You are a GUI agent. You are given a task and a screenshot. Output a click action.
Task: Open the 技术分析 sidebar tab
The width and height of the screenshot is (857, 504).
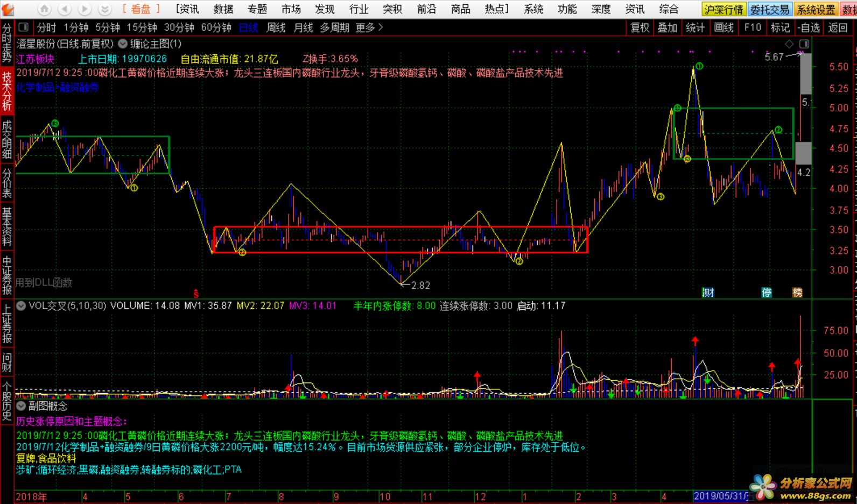pyautogui.click(x=6, y=90)
